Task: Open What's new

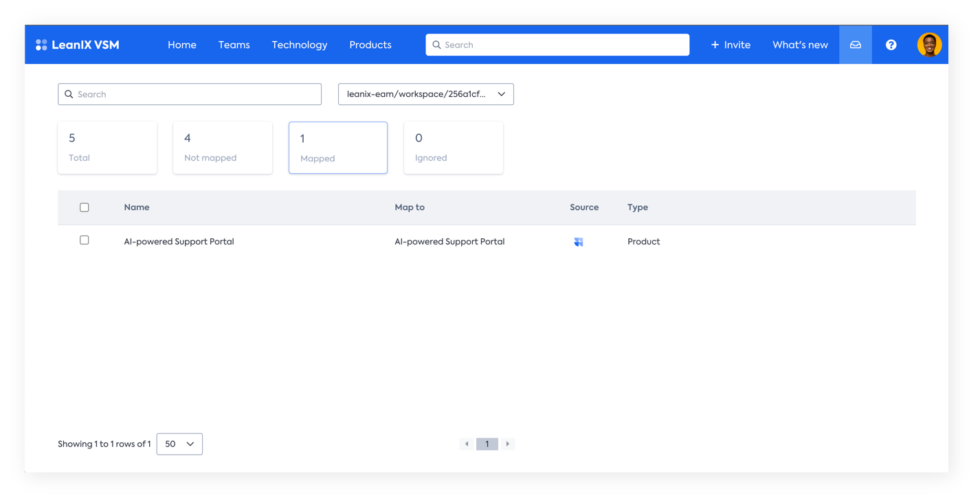Action: tap(800, 45)
